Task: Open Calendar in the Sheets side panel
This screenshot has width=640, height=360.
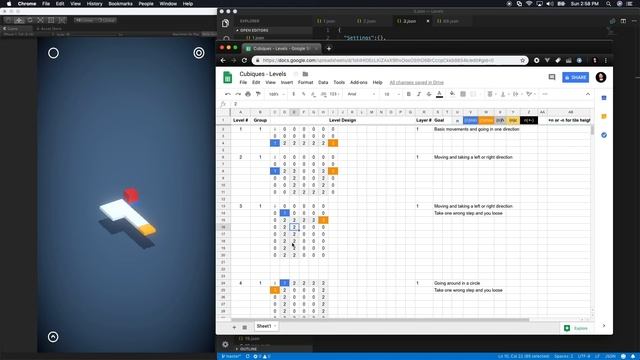Action: [x=604, y=98]
